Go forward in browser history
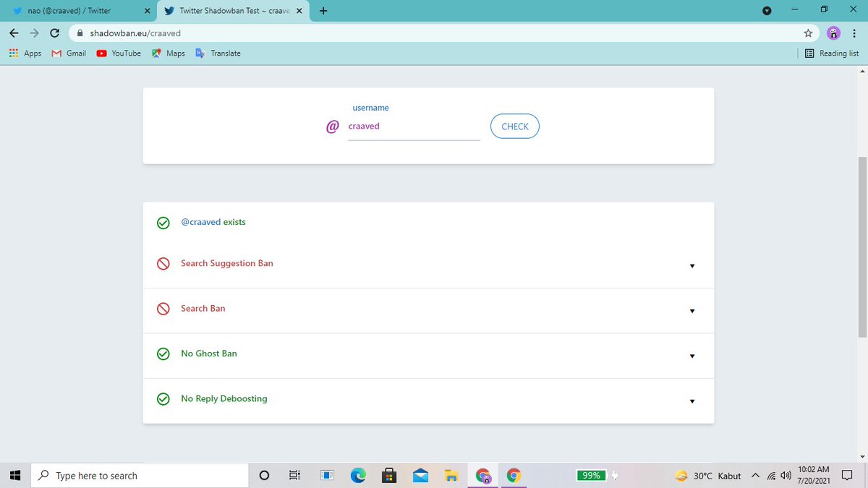Image resolution: width=868 pixels, height=488 pixels. [x=34, y=33]
